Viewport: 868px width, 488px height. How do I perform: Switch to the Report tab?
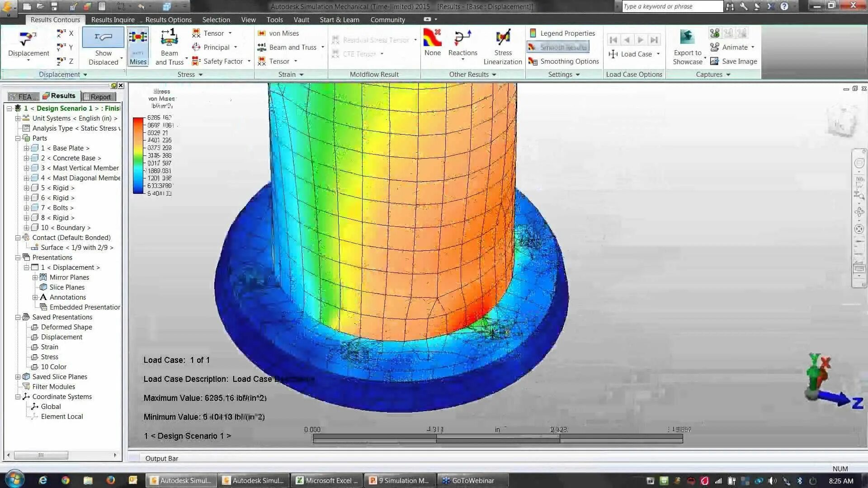[x=99, y=97]
